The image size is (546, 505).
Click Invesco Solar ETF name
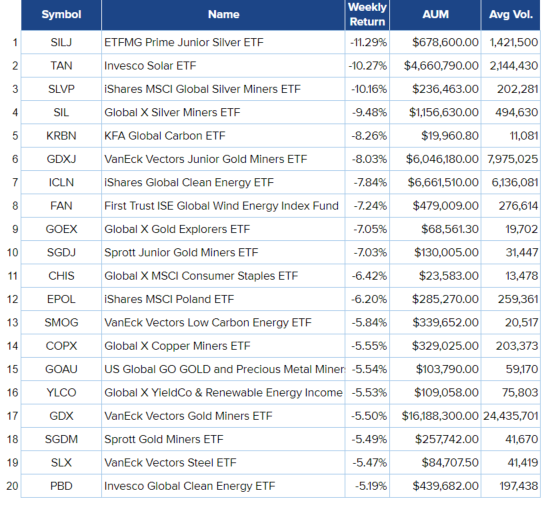[150, 65]
